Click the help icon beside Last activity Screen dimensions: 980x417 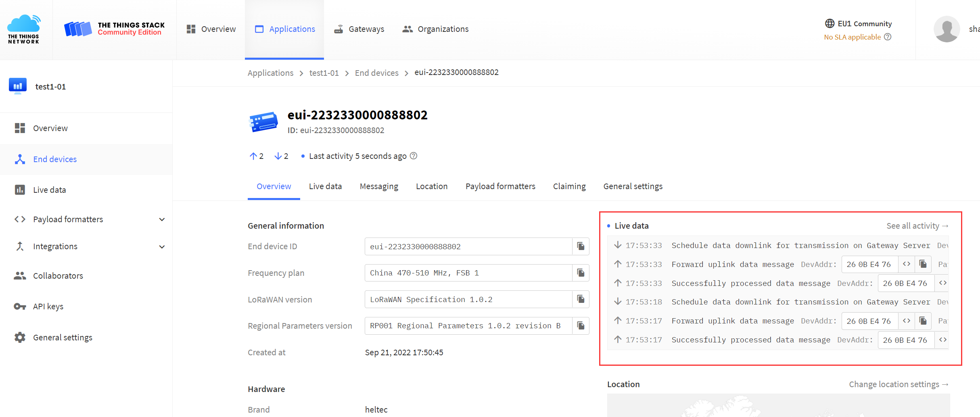(414, 156)
